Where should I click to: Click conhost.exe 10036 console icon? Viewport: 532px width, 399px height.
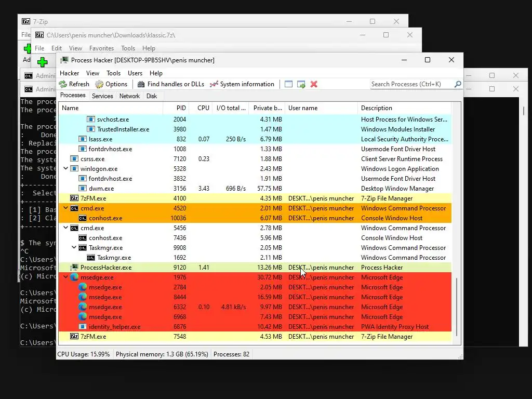click(83, 218)
